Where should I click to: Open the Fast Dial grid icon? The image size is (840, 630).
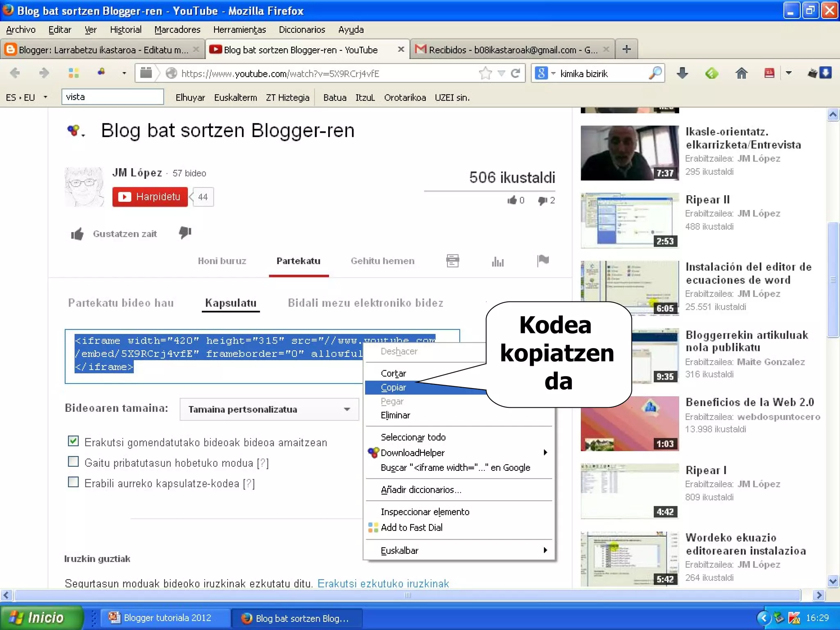point(73,73)
